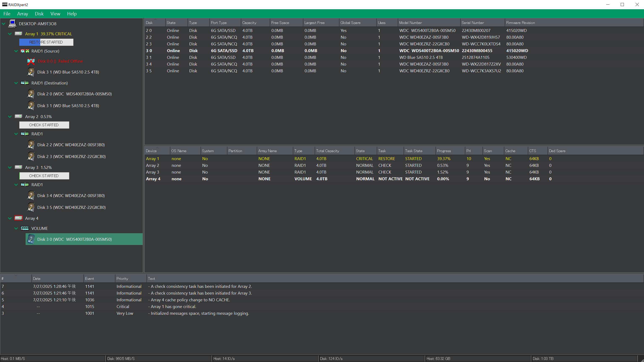Screen dimensions: 644x362
Task: Collapse the Array 3 tree node
Action: point(10,167)
